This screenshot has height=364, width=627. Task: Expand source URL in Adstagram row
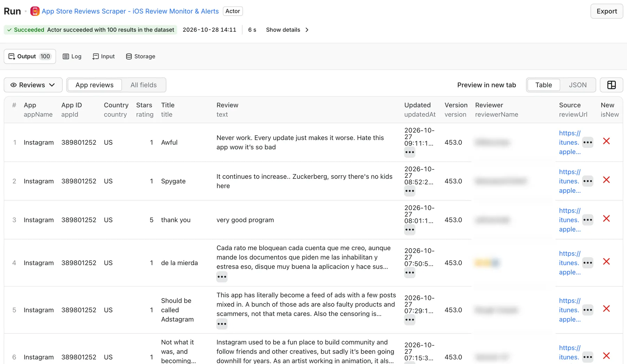coord(588,310)
